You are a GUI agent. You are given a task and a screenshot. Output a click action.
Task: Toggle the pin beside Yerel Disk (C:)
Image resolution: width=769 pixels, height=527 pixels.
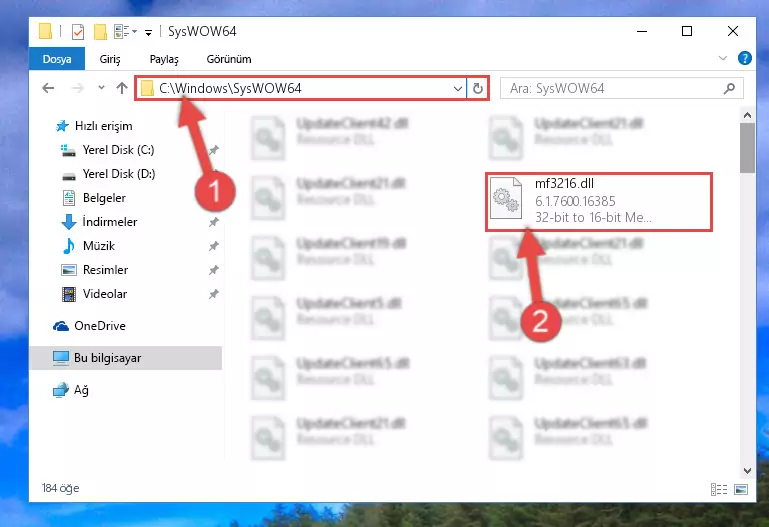click(x=213, y=150)
